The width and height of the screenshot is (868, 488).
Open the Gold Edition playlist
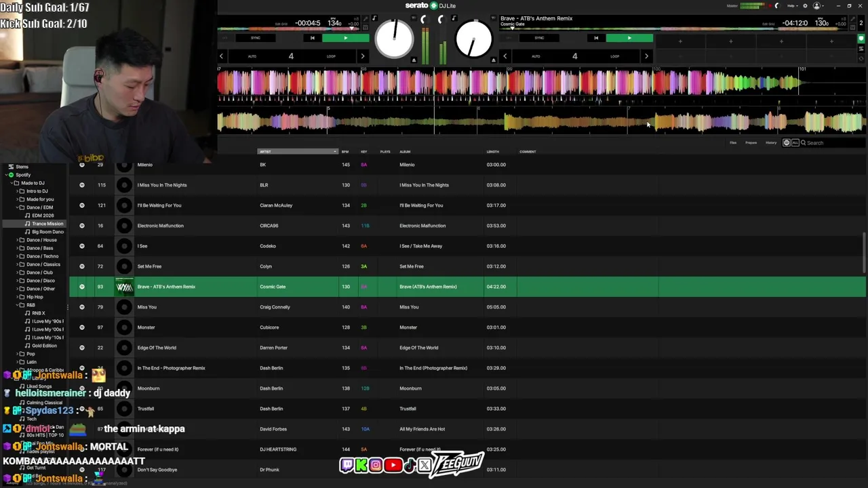tap(44, 346)
